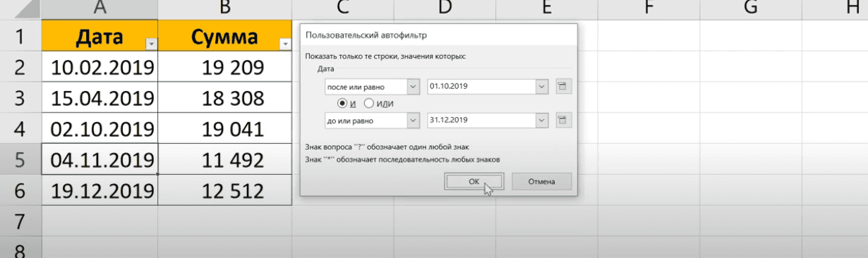The width and height of the screenshot is (868, 258).
Task: Open the filter arrow on the Сумма header
Action: [x=285, y=44]
